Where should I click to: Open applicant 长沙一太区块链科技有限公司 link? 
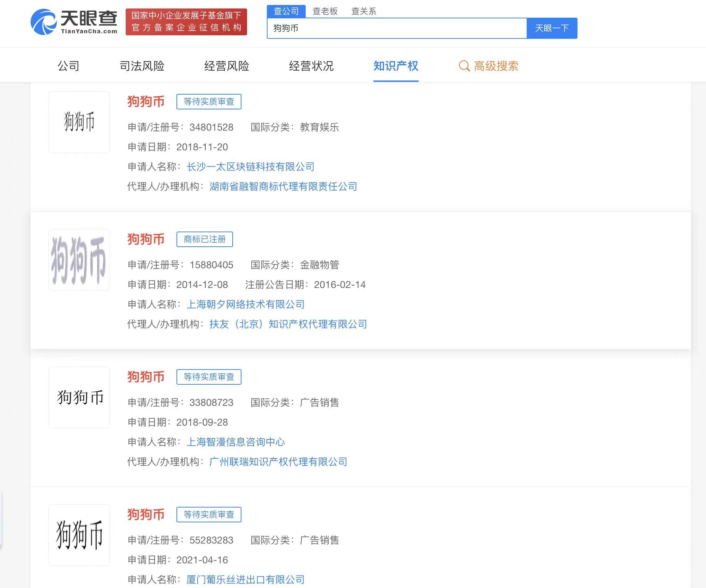coord(250,167)
